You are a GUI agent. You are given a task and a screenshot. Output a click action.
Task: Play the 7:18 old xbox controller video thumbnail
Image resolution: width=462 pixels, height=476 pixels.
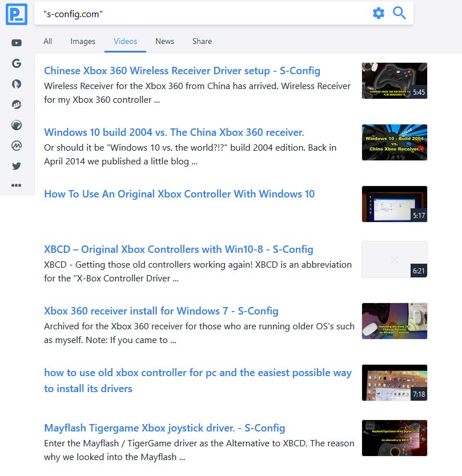(x=394, y=382)
